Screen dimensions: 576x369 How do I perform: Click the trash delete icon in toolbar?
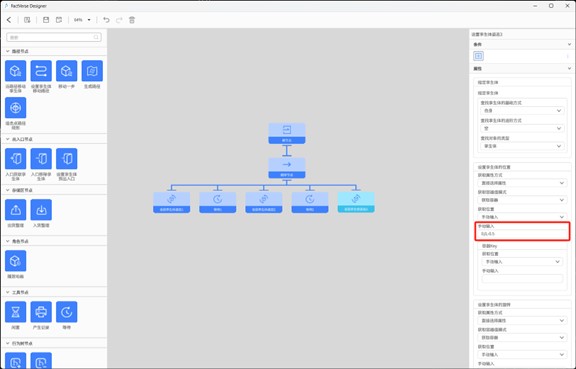132,20
